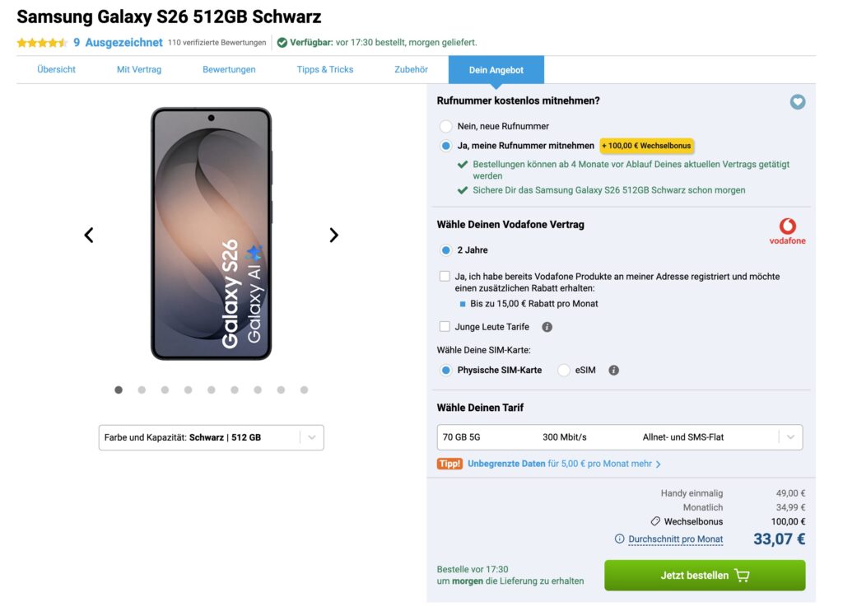Switch to the Bewertungen tab

click(229, 69)
